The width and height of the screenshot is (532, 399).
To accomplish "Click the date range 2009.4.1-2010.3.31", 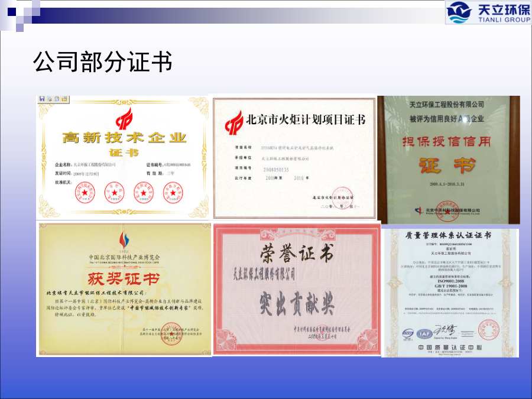I will 447,184.
